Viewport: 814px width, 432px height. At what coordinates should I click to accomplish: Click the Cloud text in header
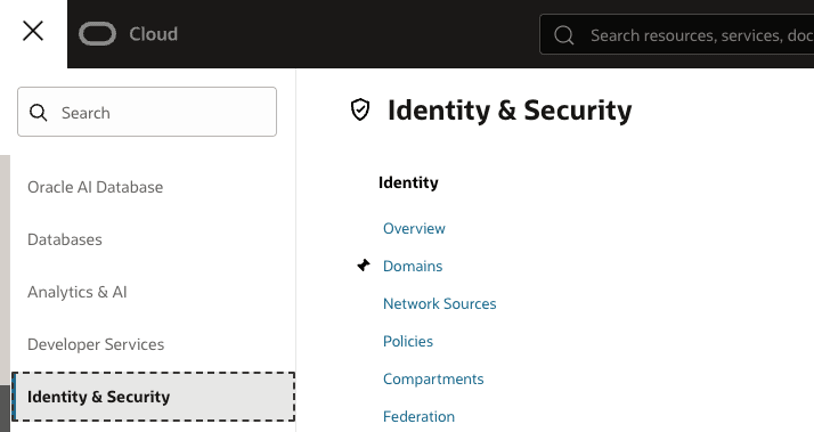pyautogui.click(x=153, y=34)
